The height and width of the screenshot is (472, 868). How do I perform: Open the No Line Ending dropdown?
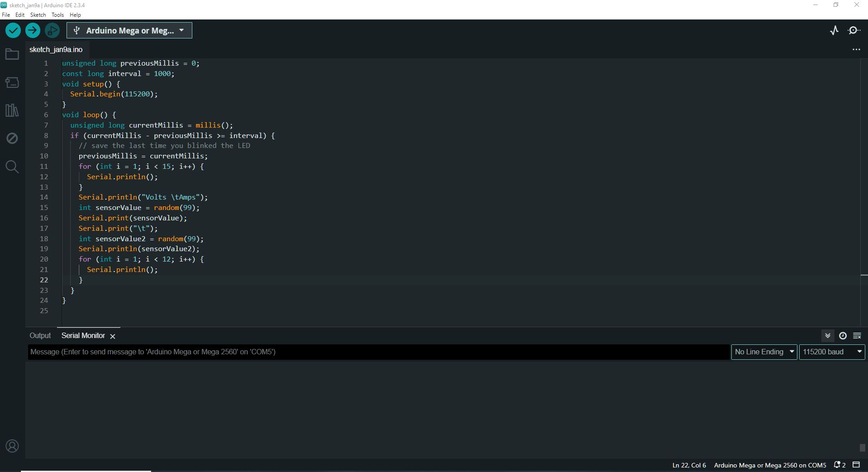[x=763, y=352]
